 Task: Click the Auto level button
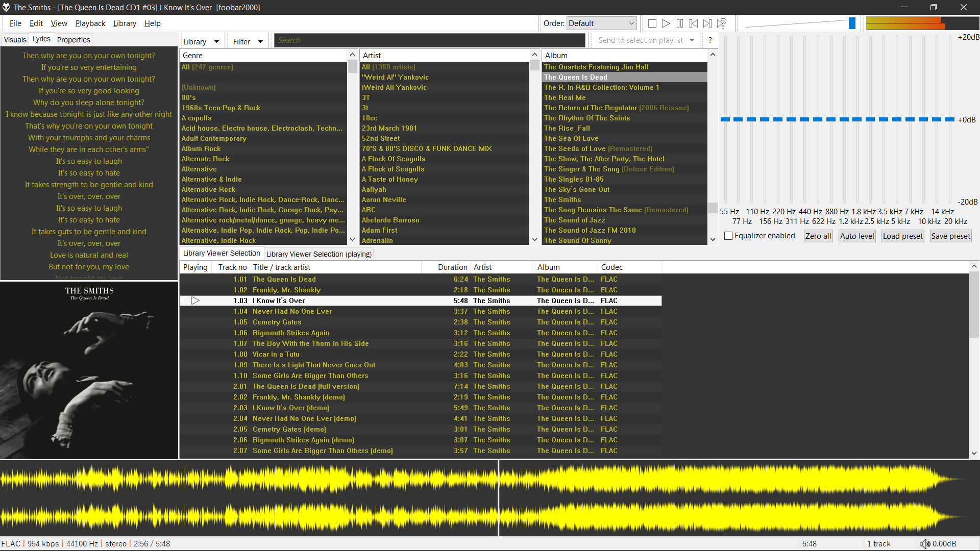[856, 236]
